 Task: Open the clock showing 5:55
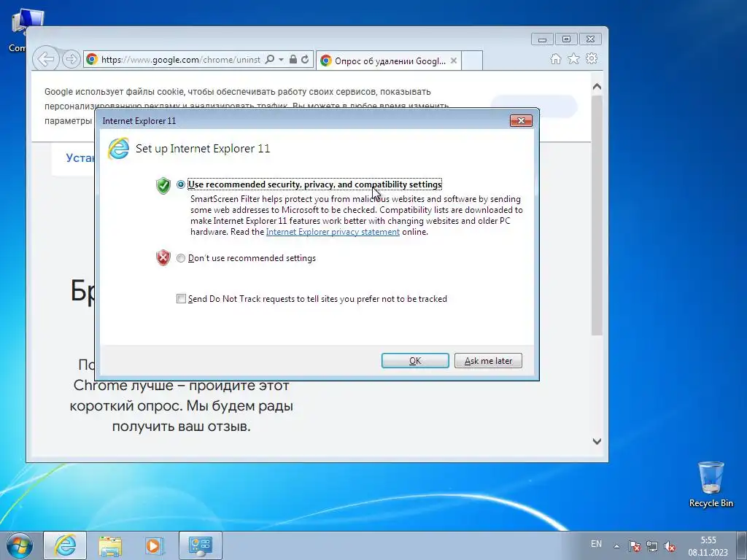(708, 546)
